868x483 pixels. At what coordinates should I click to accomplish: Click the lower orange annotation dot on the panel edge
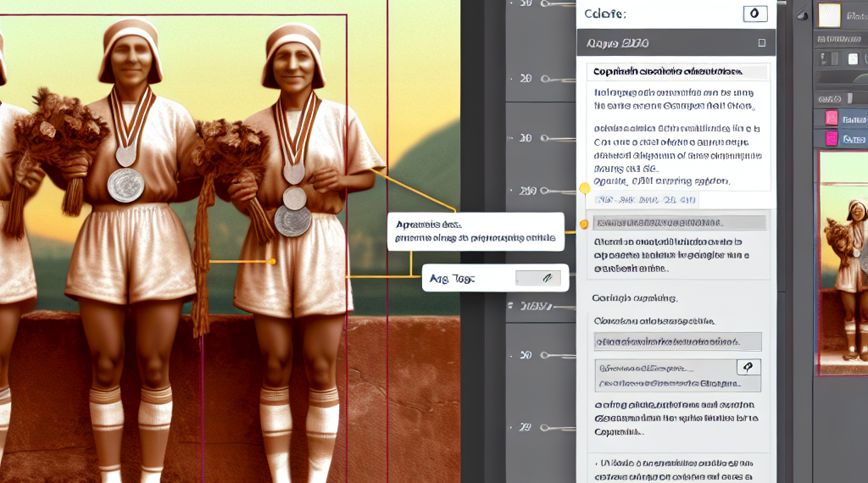(x=583, y=224)
